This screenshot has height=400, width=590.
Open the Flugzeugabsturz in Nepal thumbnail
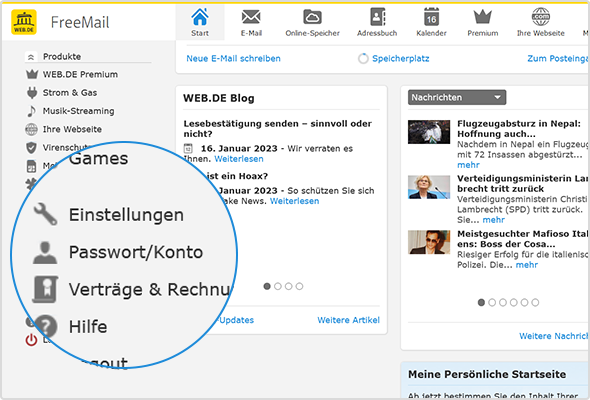click(x=429, y=132)
